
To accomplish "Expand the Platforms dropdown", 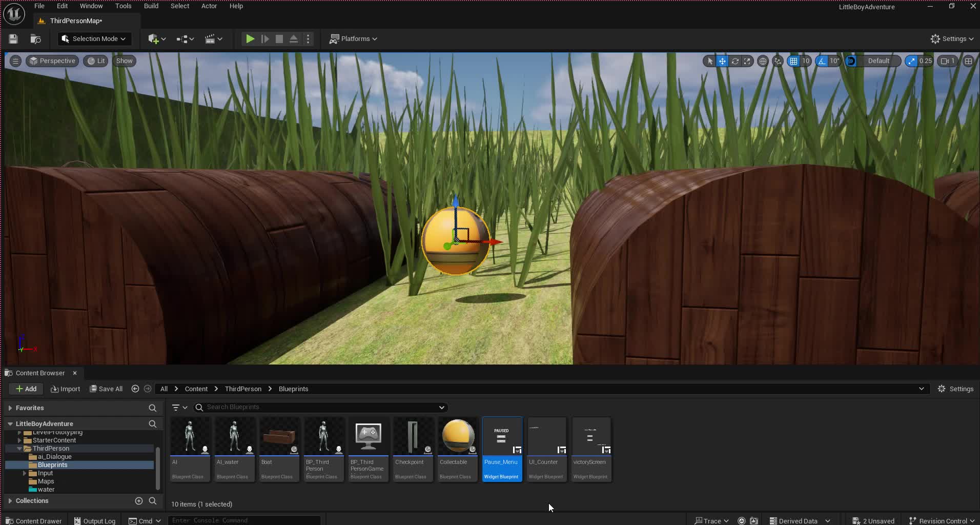I will click(353, 39).
